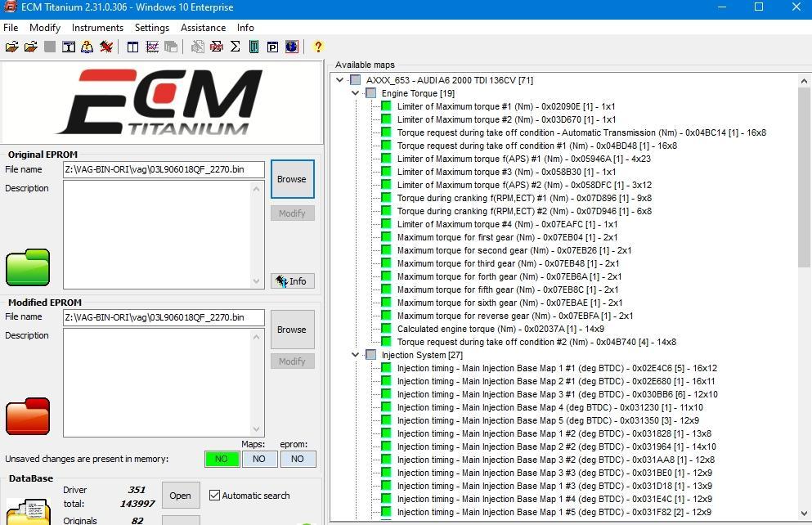Click the Info button with chip icon
Image resolution: width=812 pixels, height=525 pixels.
tap(292, 281)
